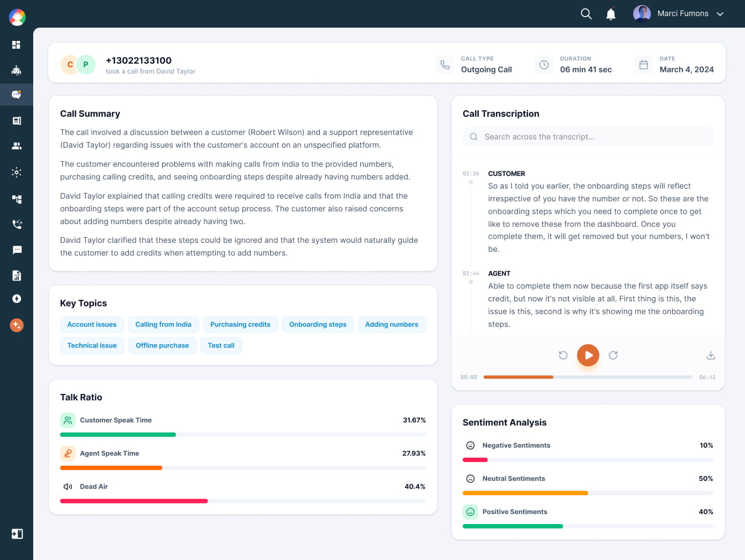Viewport: 745px width, 560px height.
Task: Select the Adding numbers topic tag
Action: pyautogui.click(x=392, y=324)
